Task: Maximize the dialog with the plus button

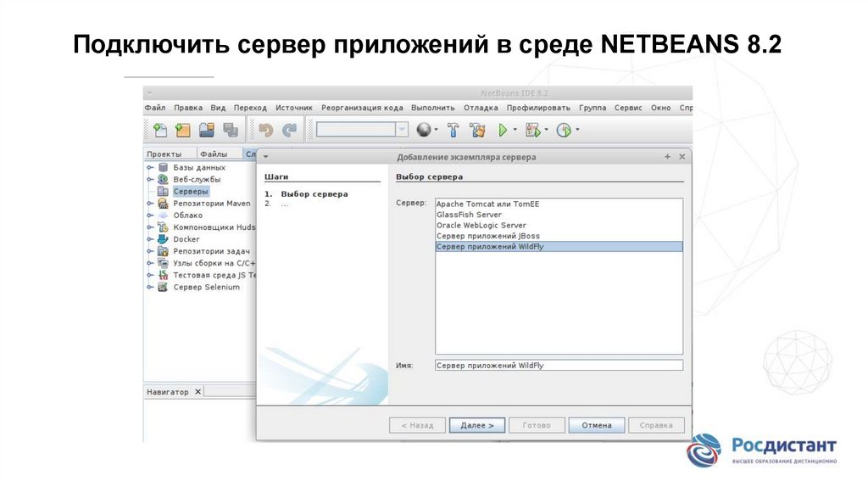Action: coord(668,157)
